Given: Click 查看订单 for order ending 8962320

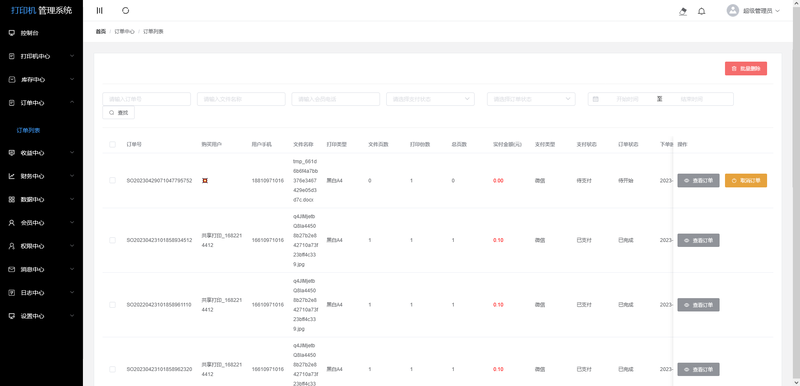Looking at the screenshot, I should point(698,369).
